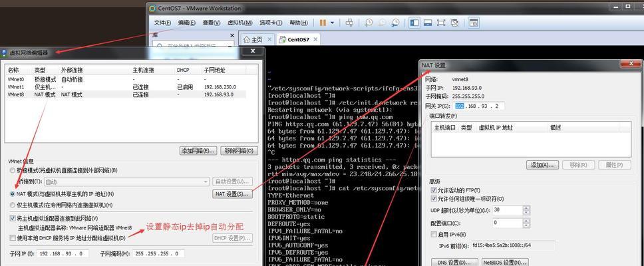This screenshot has width=644, height=266.
Task: Click the console view icon at toolbar end
Action: click(474, 23)
